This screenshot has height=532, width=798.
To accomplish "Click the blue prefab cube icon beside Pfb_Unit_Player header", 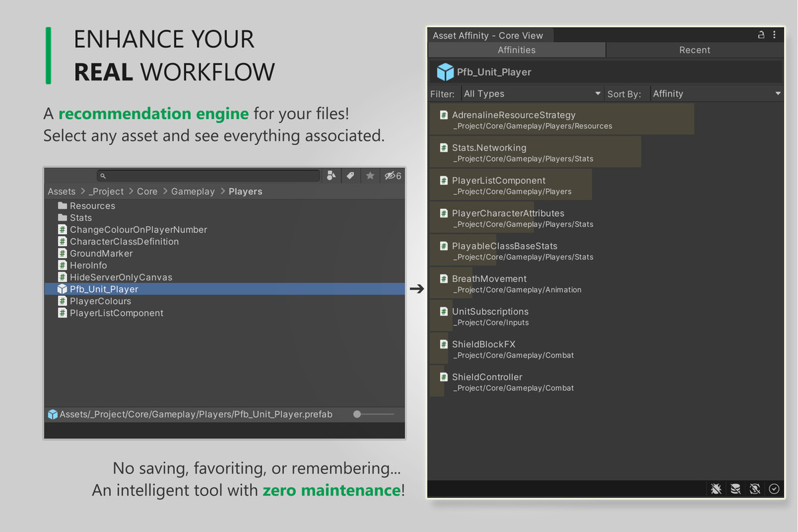I will (x=446, y=72).
